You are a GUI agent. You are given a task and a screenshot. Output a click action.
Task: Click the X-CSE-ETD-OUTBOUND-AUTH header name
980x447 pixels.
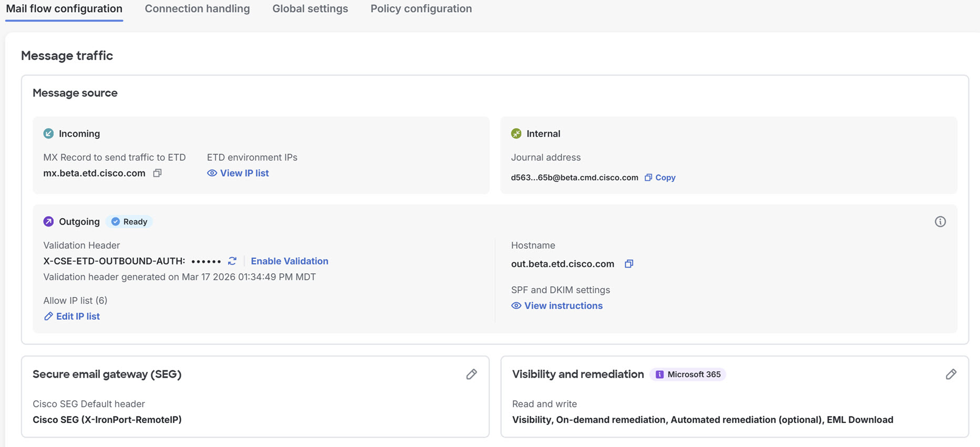[114, 261]
